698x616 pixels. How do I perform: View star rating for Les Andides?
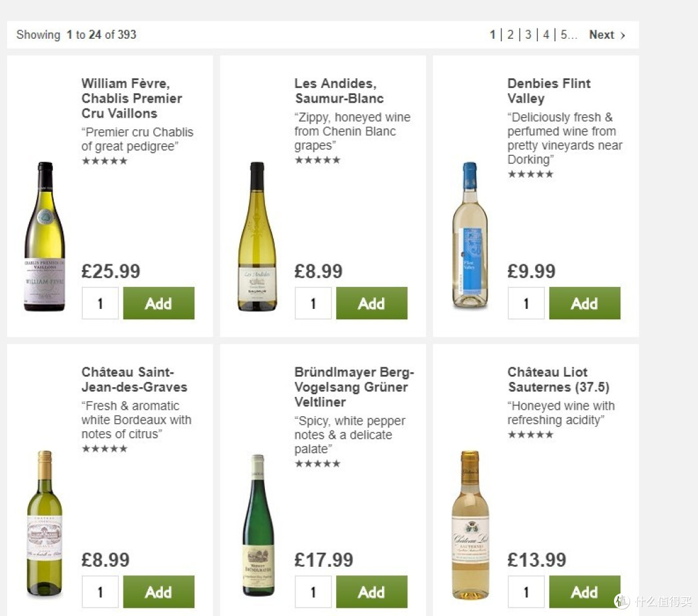click(x=317, y=160)
